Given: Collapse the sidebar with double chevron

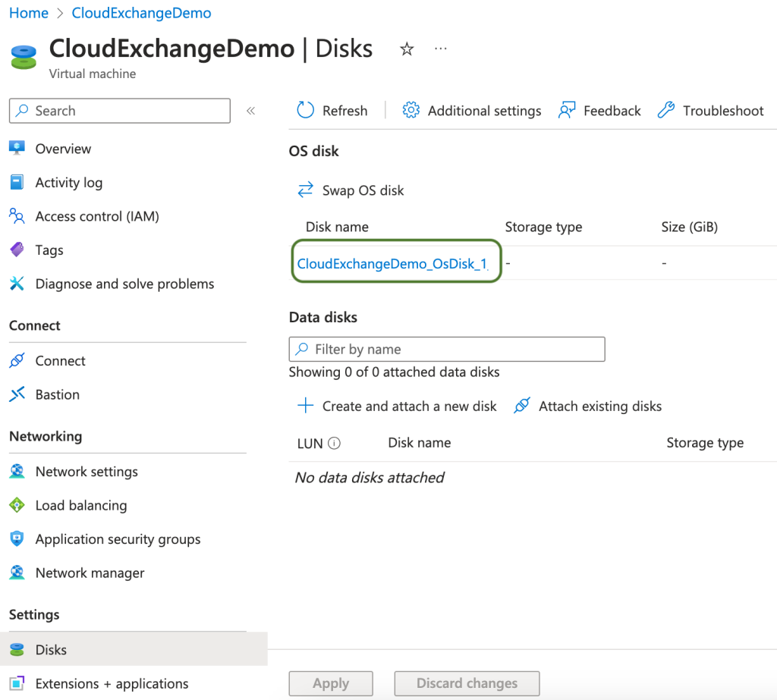Looking at the screenshot, I should pos(250,111).
